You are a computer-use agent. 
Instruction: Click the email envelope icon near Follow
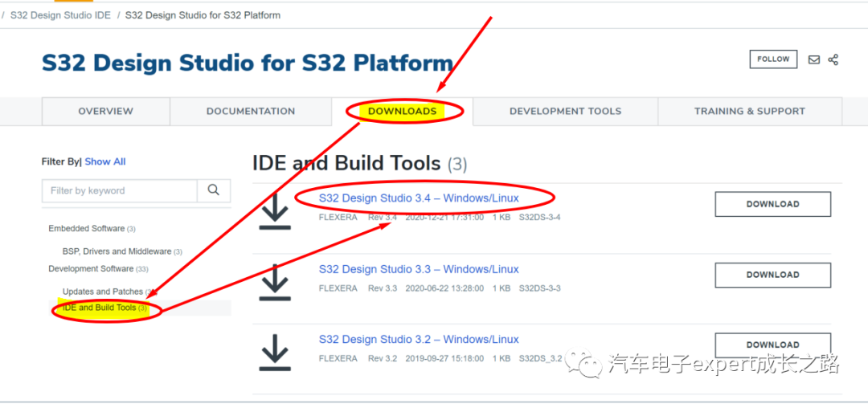pyautogui.click(x=813, y=59)
